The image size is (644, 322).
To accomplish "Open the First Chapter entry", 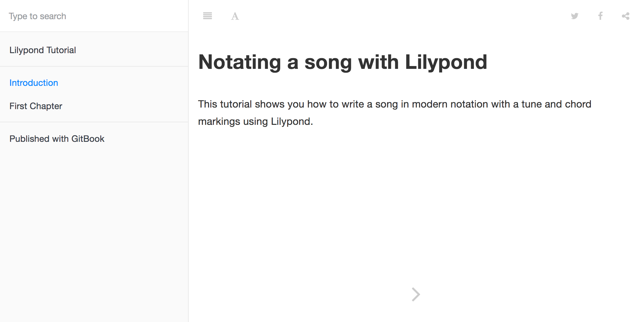I will pyautogui.click(x=36, y=106).
